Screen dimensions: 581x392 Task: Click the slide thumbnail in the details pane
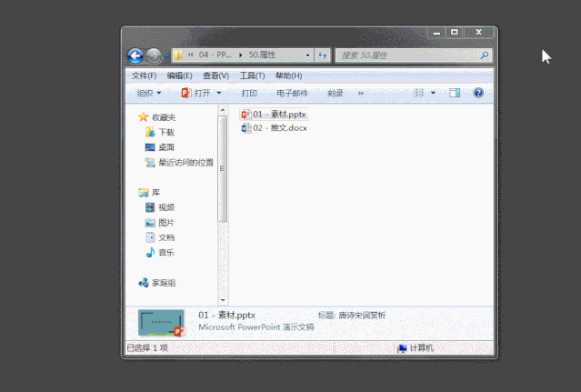(x=161, y=323)
